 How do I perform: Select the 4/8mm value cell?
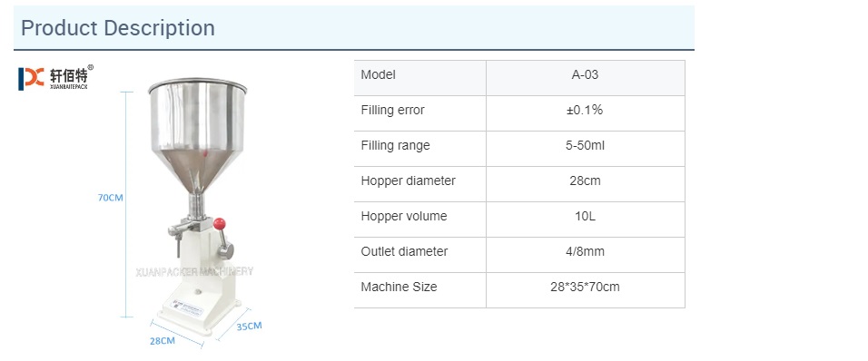pyautogui.click(x=585, y=255)
